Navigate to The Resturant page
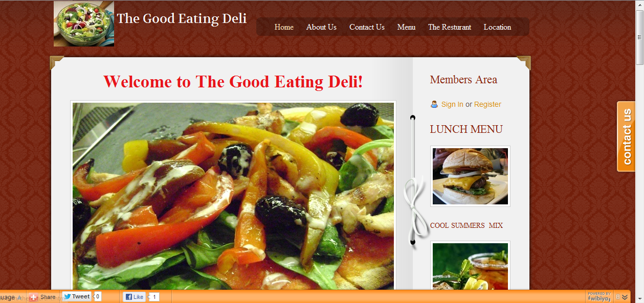 click(x=450, y=27)
